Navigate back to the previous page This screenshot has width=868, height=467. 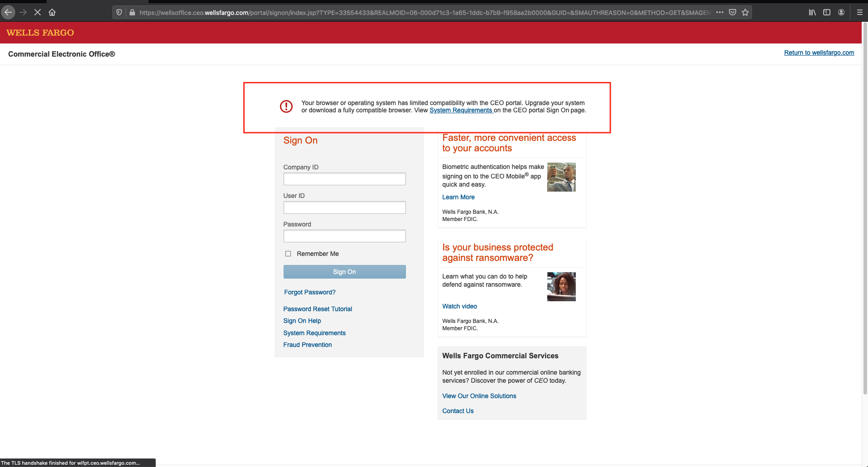[x=8, y=12]
